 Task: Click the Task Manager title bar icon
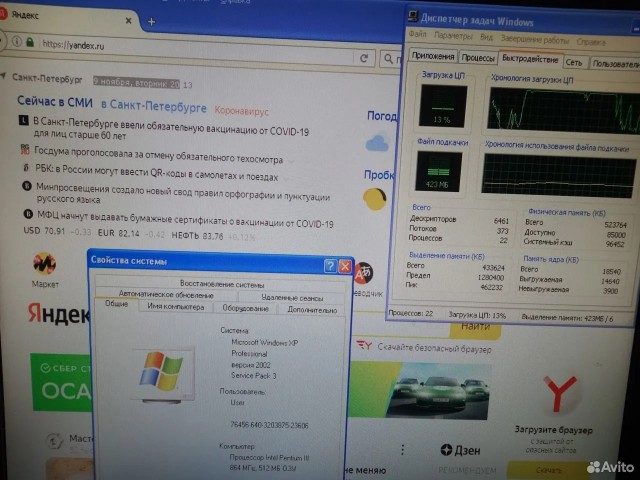coord(413,16)
